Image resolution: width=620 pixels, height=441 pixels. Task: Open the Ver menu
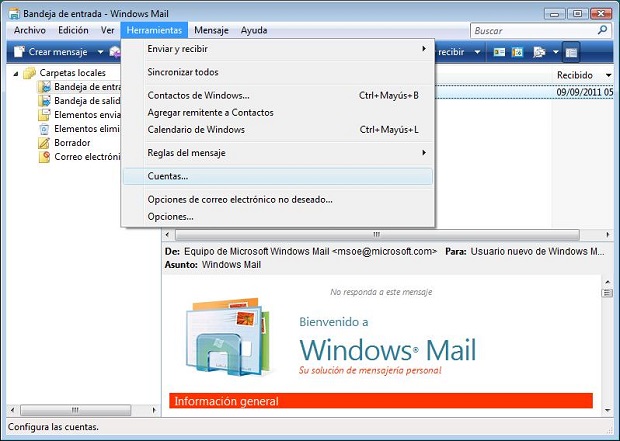(107, 30)
